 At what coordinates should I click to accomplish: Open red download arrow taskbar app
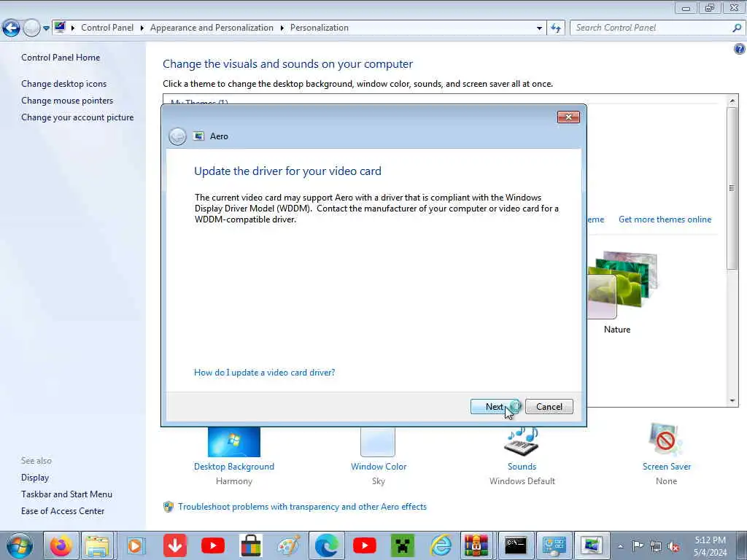(x=175, y=545)
